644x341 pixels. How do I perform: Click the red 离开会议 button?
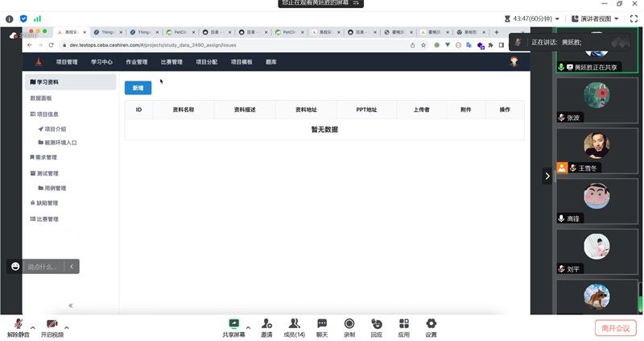point(617,327)
